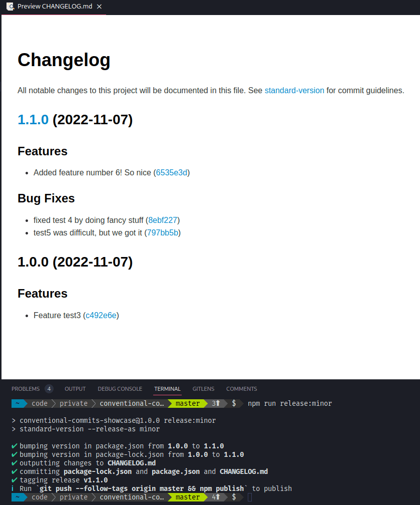420x505 pixels.
Task: Switch to the OUTPUT tab
Action: [x=75, y=389]
